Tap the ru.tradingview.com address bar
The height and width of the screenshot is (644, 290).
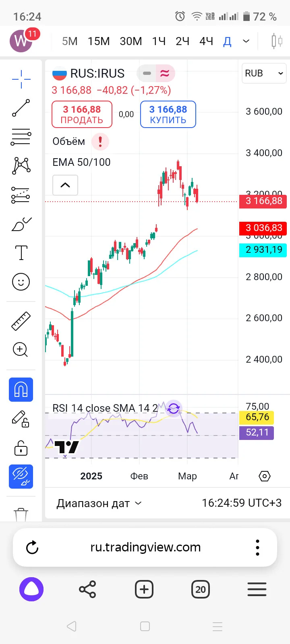[x=145, y=547]
